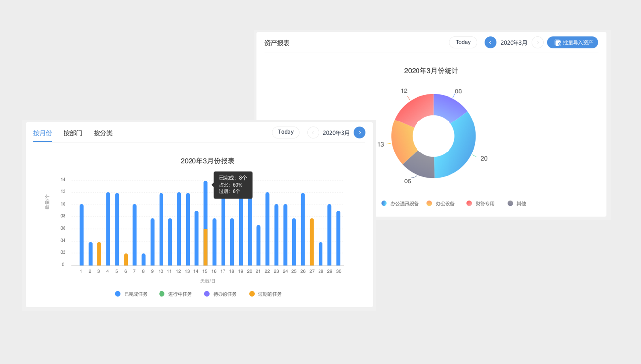Click previous month arrow in task report
Viewport: 641px width, 364px height.
pyautogui.click(x=313, y=133)
